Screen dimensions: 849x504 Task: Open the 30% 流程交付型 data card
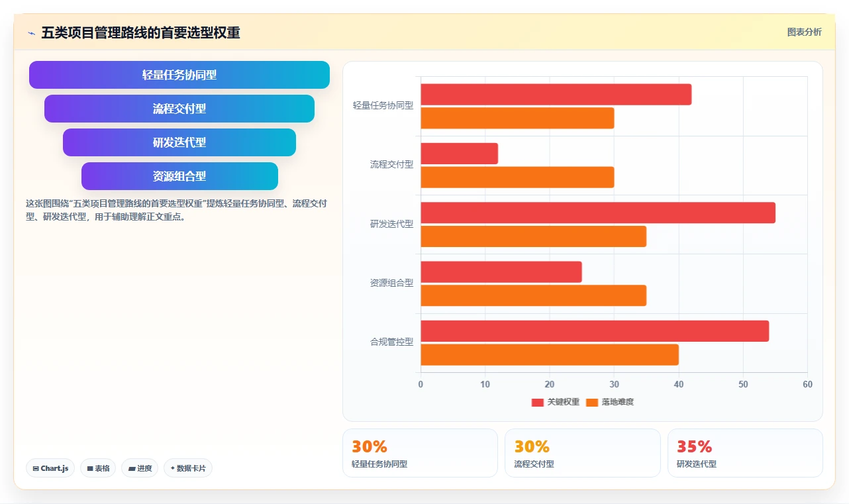tap(583, 453)
